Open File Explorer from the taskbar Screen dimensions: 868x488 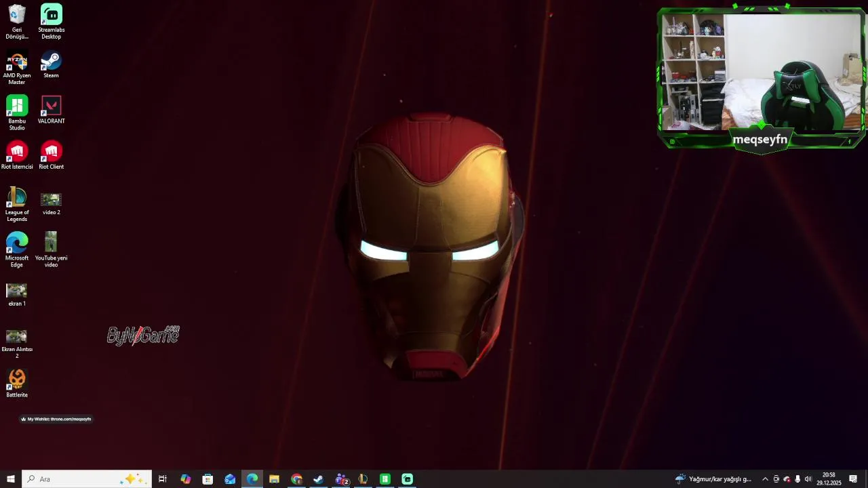(x=274, y=479)
